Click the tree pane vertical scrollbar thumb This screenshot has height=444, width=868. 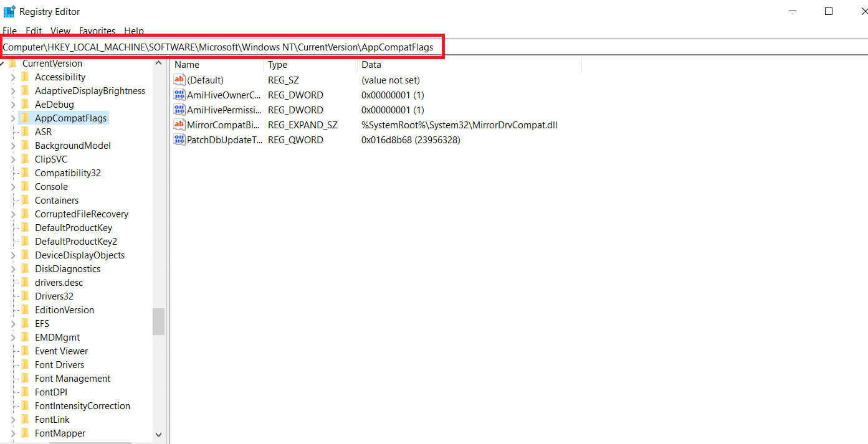(158, 321)
